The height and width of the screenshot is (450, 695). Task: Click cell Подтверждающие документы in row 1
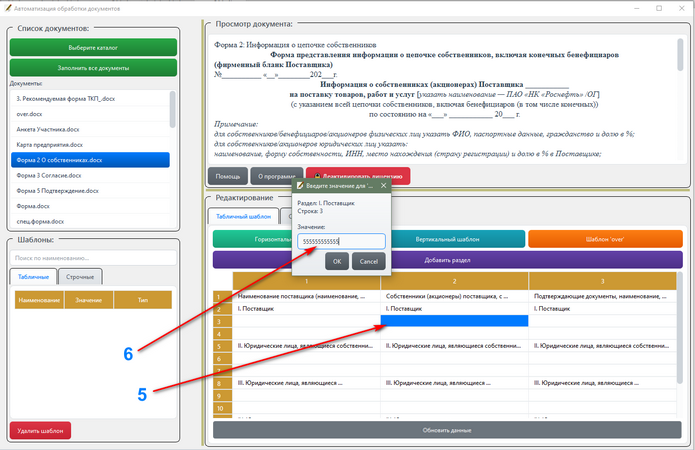(x=602, y=296)
